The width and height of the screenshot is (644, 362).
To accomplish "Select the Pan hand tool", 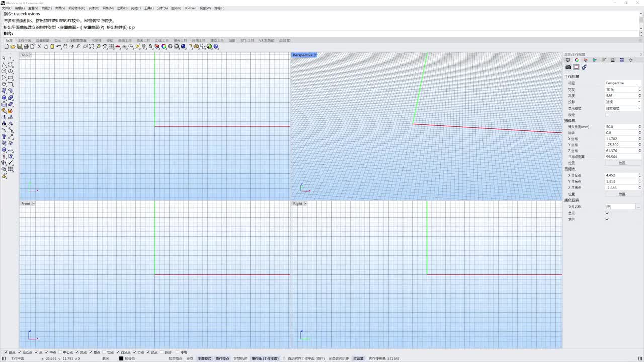I will coord(65,46).
